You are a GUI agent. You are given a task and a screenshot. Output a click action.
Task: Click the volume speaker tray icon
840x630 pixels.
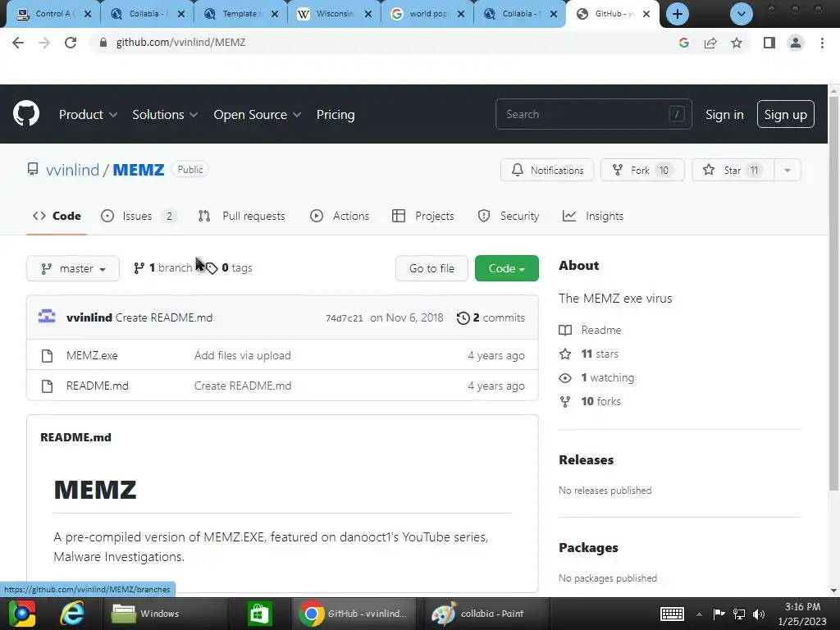[759, 614]
